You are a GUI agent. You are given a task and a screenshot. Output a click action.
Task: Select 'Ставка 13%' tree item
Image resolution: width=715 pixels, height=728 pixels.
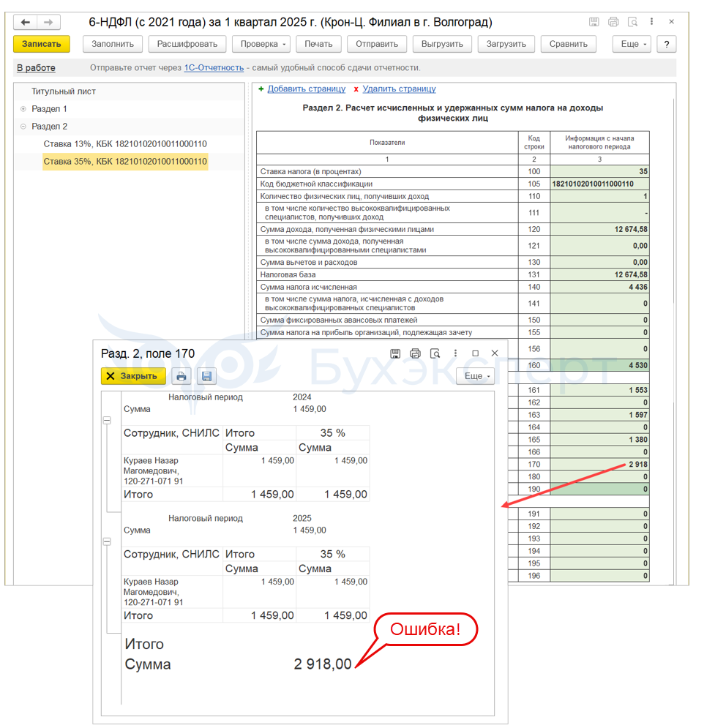point(125,144)
